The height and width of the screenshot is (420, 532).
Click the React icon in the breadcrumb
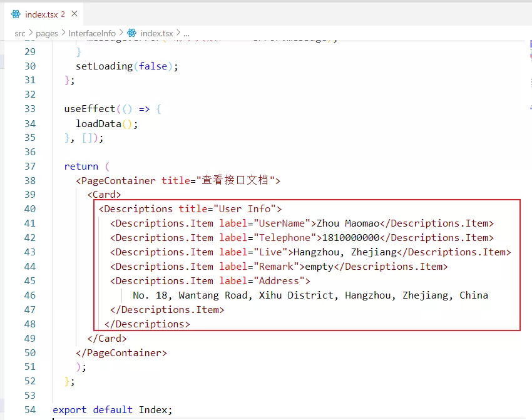131,33
